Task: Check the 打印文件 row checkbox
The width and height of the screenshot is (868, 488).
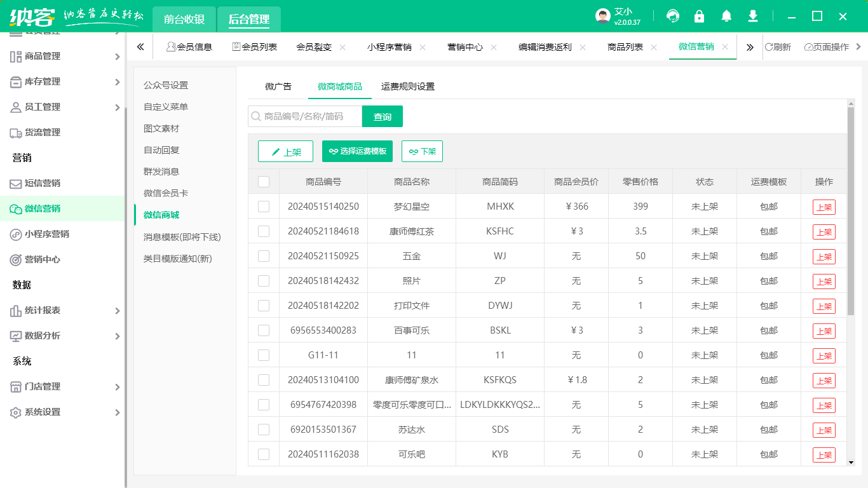Action: (x=264, y=306)
